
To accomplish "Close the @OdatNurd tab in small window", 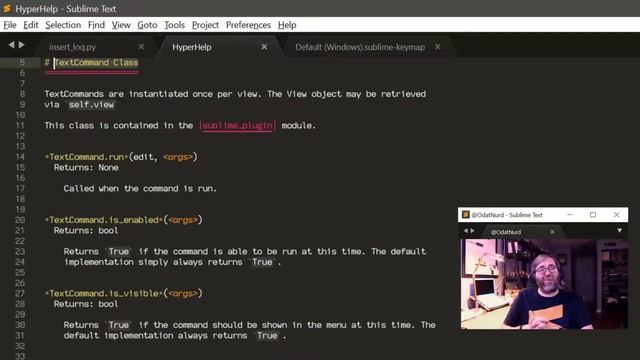I will click(552, 232).
